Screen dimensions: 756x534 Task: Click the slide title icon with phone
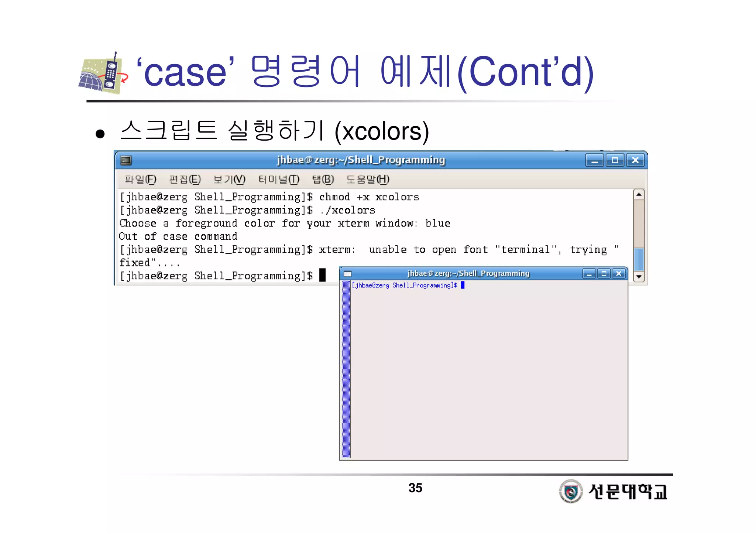103,73
